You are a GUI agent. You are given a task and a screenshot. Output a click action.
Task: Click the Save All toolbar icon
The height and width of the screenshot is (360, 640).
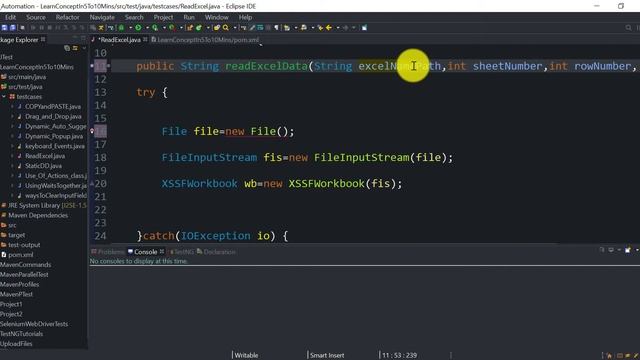pos(13,28)
